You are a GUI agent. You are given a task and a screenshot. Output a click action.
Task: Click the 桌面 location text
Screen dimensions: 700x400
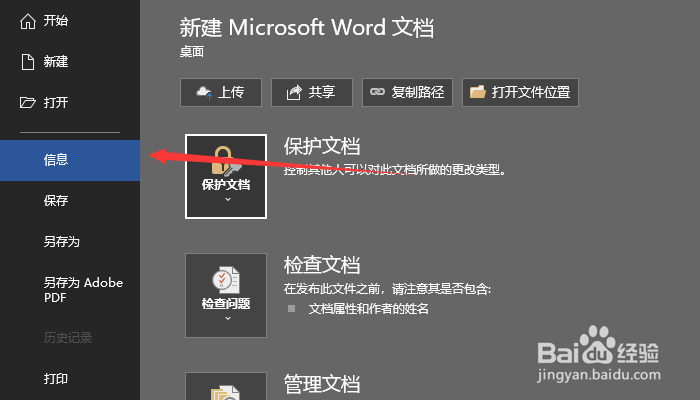click(192, 52)
